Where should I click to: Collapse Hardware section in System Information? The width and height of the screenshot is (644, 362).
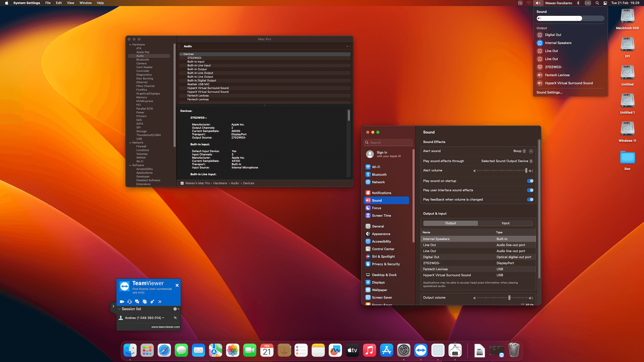tap(130, 45)
